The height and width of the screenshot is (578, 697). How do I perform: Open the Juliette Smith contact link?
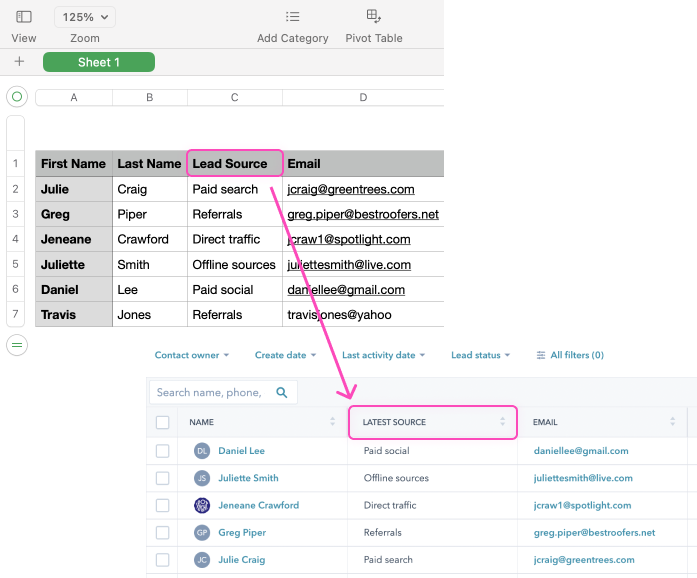click(x=248, y=478)
